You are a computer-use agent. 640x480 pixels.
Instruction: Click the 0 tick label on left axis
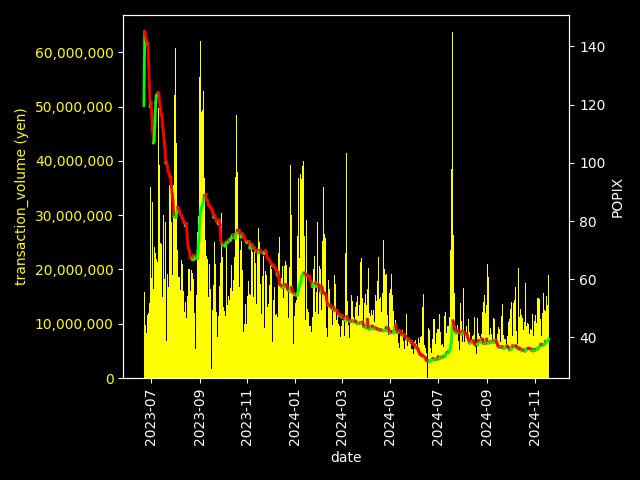coord(110,379)
